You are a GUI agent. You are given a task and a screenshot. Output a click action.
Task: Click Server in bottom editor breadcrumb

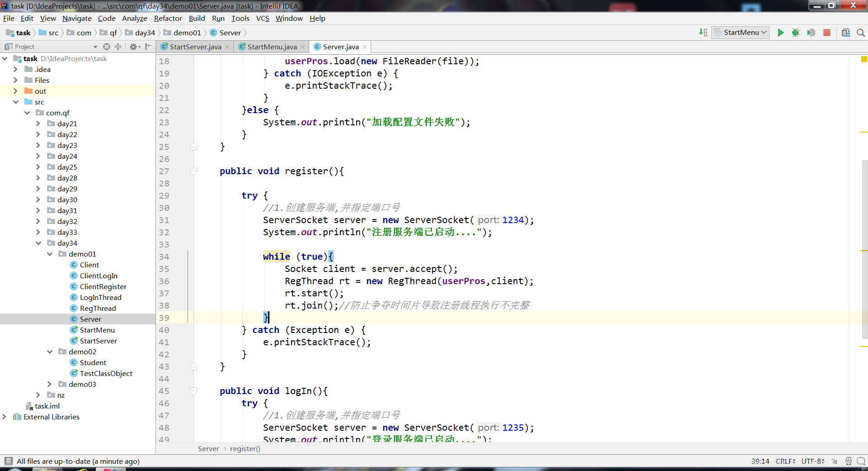tap(208, 448)
